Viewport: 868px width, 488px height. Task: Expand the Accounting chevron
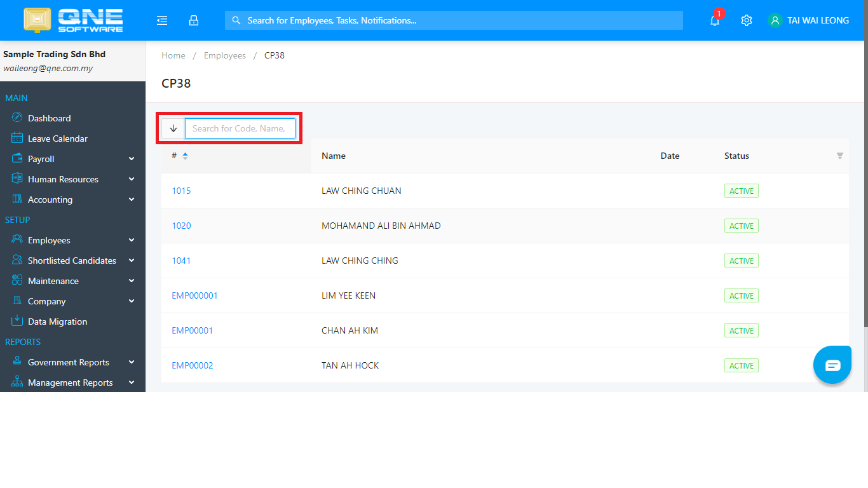tap(132, 200)
